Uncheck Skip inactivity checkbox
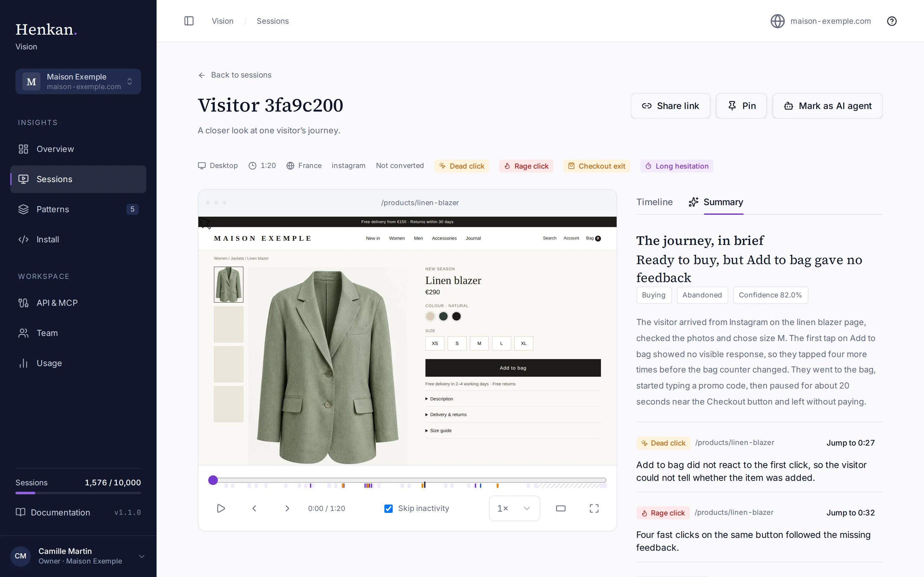The height and width of the screenshot is (577, 924). click(388, 508)
